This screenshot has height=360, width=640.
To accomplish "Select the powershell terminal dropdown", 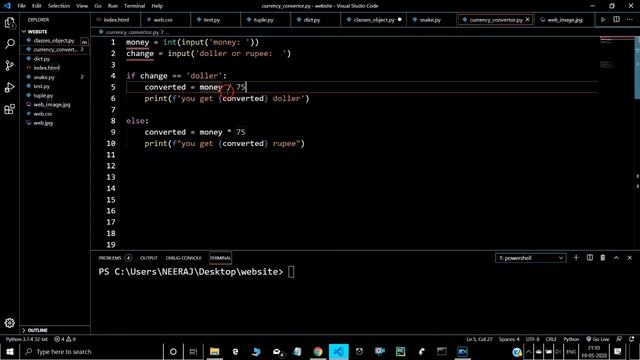I will [x=531, y=258].
